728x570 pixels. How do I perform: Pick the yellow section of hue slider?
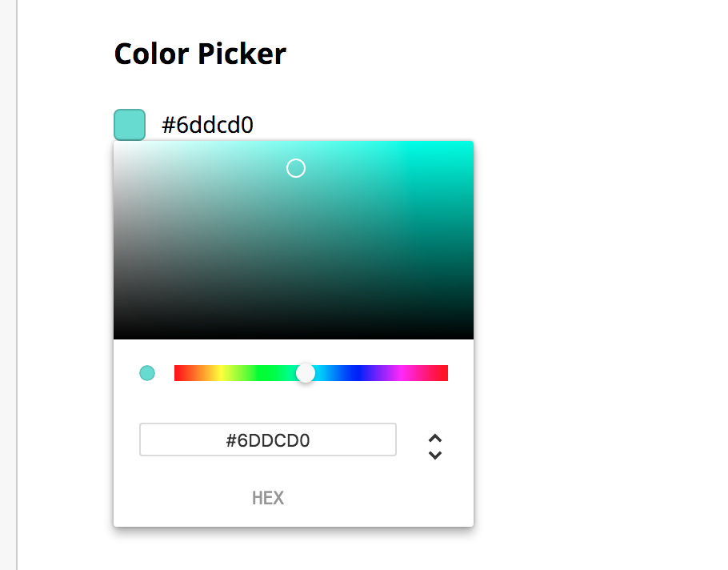220,373
